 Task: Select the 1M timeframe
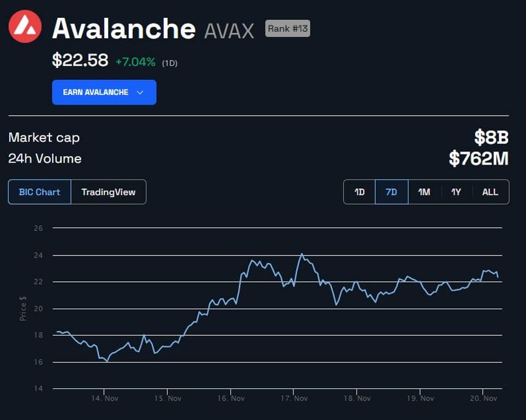point(423,192)
